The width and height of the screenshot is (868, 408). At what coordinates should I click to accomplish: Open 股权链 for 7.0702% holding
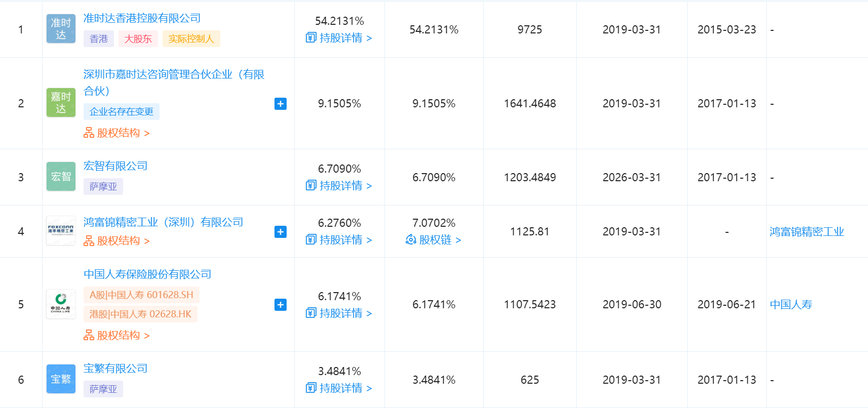point(433,240)
